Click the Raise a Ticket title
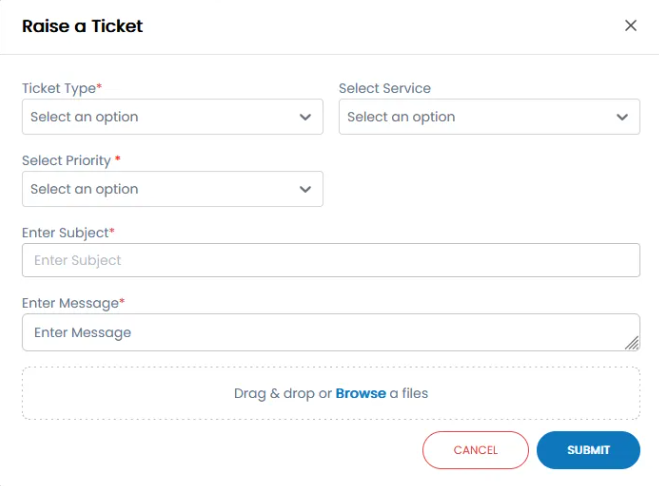 [x=82, y=26]
